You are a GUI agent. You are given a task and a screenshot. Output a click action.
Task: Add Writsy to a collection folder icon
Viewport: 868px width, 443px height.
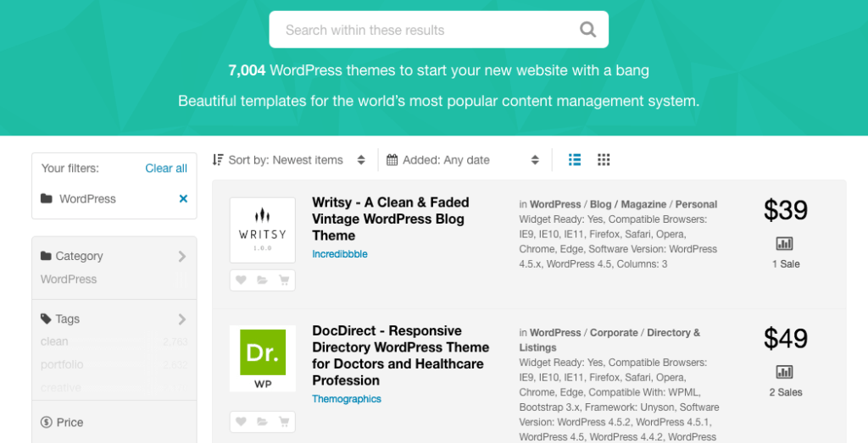[263, 280]
